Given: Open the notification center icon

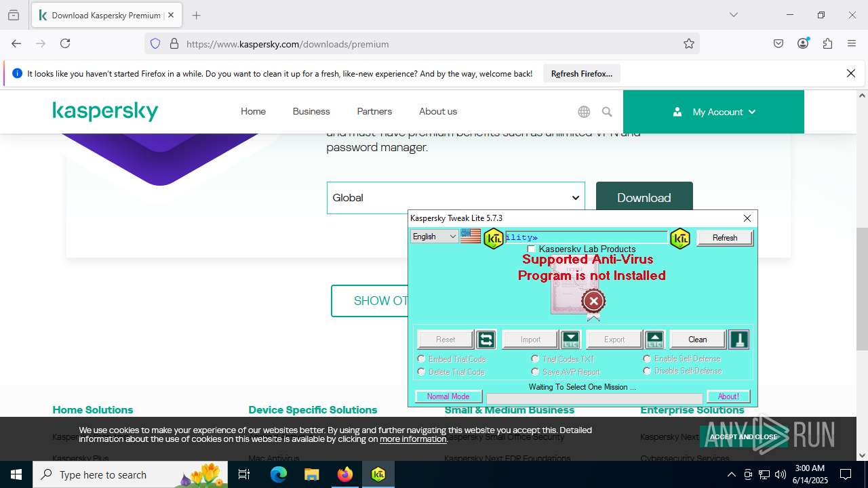Looking at the screenshot, I should point(846,474).
